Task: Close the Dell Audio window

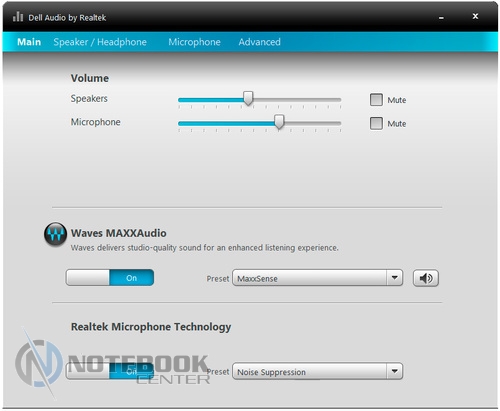Action: (x=475, y=16)
